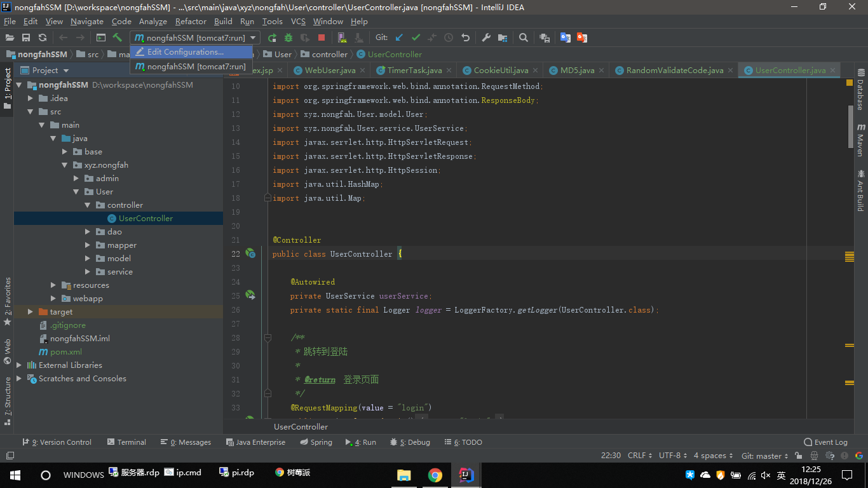Image resolution: width=868 pixels, height=488 pixels.
Task: Click the Synchronize refresh toolbar icon
Action: click(43, 37)
